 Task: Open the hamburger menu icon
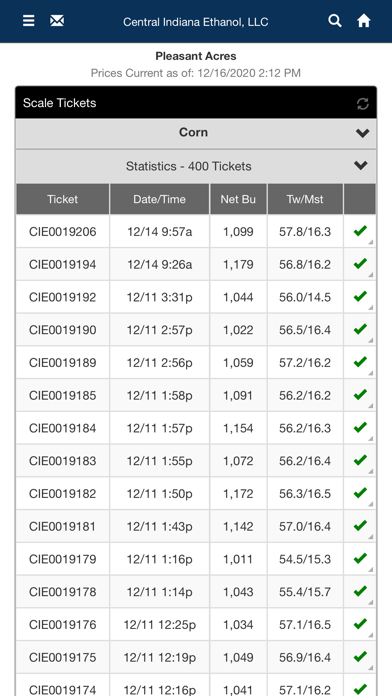(x=28, y=21)
